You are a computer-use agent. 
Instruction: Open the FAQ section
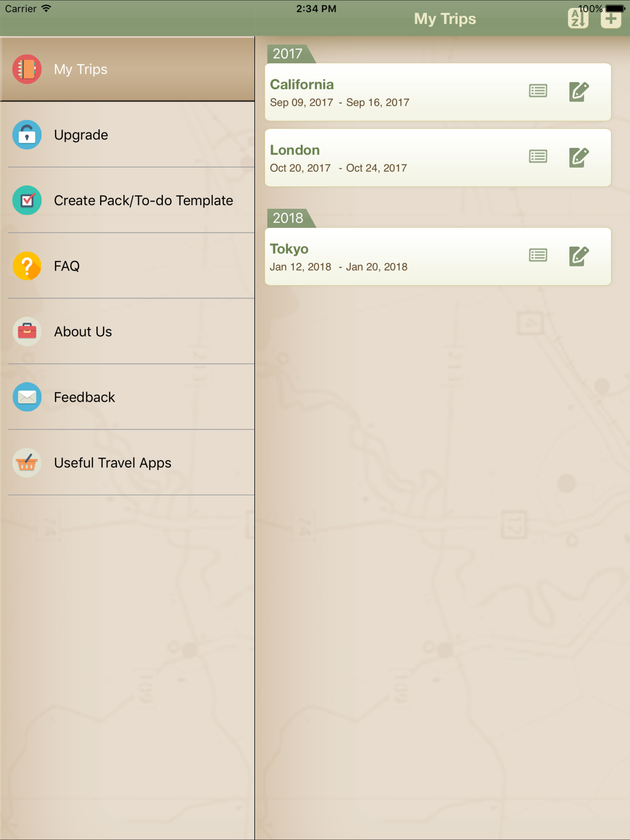click(127, 266)
